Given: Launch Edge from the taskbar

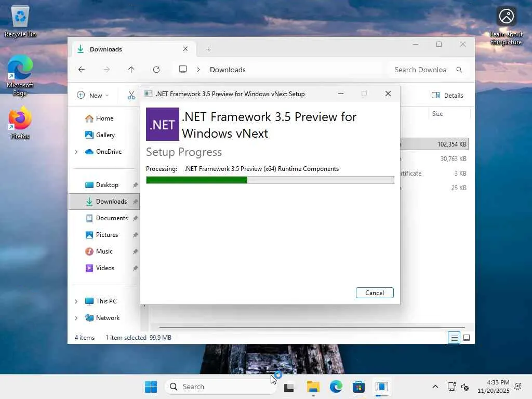Looking at the screenshot, I should click(x=336, y=387).
